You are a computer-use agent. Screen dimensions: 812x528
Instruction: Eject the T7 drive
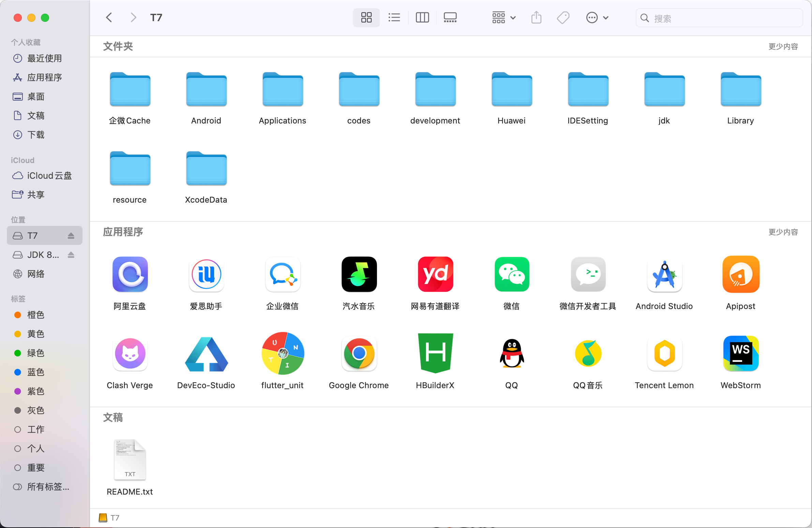71,235
